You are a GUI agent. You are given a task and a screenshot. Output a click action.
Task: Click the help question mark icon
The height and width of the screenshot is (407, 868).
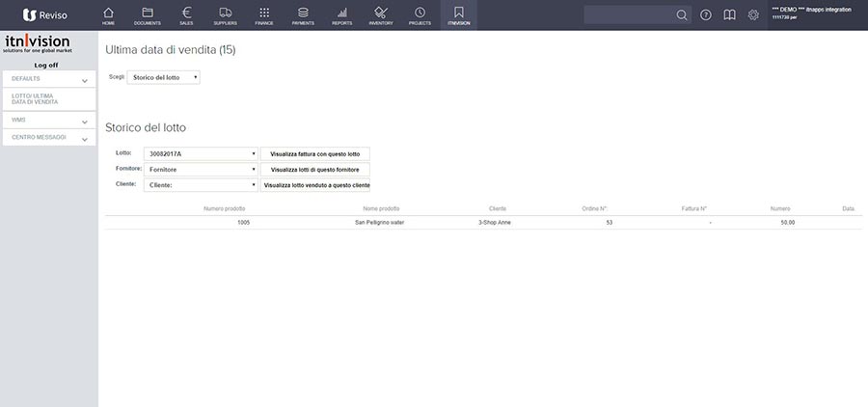pos(706,15)
